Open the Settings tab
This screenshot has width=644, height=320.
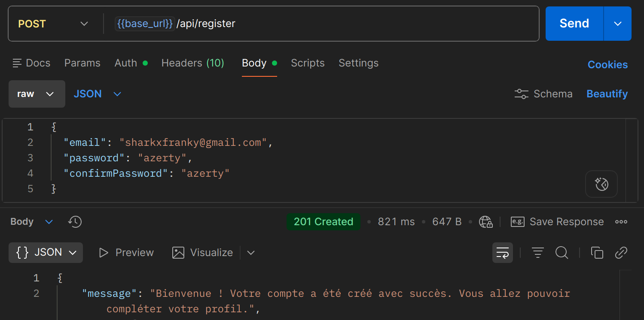click(x=358, y=63)
